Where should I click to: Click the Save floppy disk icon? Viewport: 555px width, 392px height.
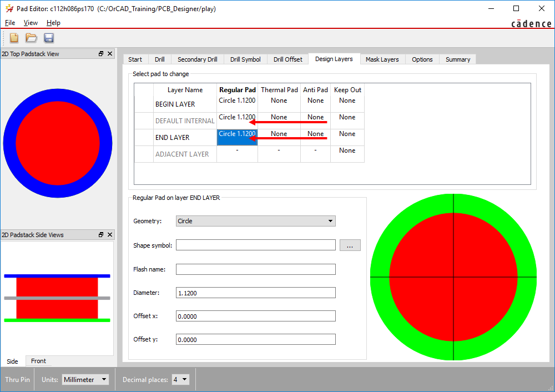pyautogui.click(x=49, y=38)
